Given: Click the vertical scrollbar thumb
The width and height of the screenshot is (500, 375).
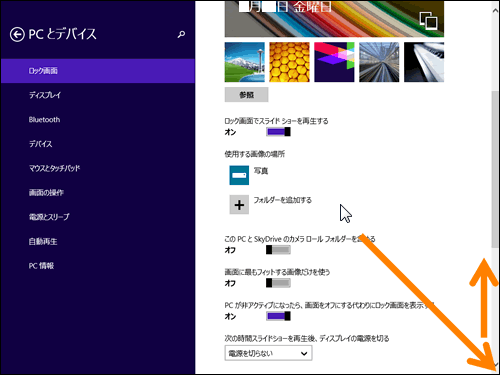Looking at the screenshot, I should pos(495,168).
